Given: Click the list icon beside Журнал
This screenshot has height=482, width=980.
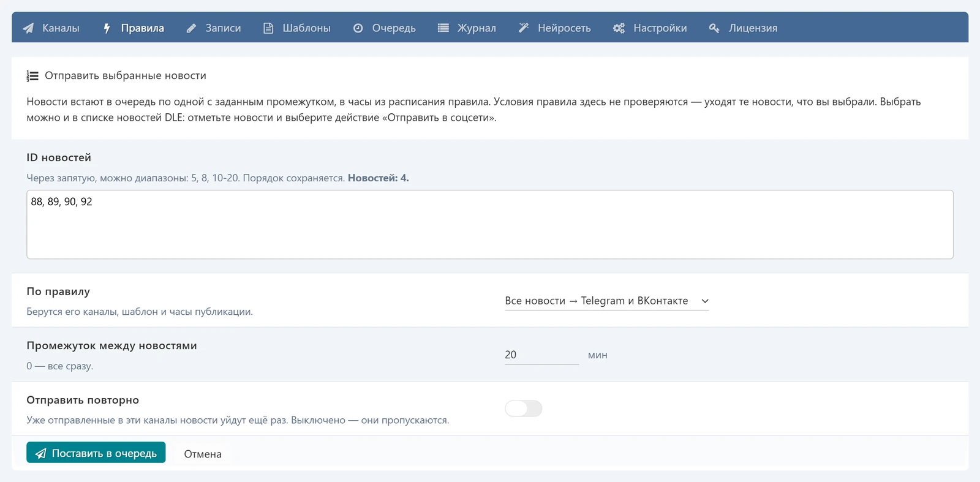Looking at the screenshot, I should (443, 28).
